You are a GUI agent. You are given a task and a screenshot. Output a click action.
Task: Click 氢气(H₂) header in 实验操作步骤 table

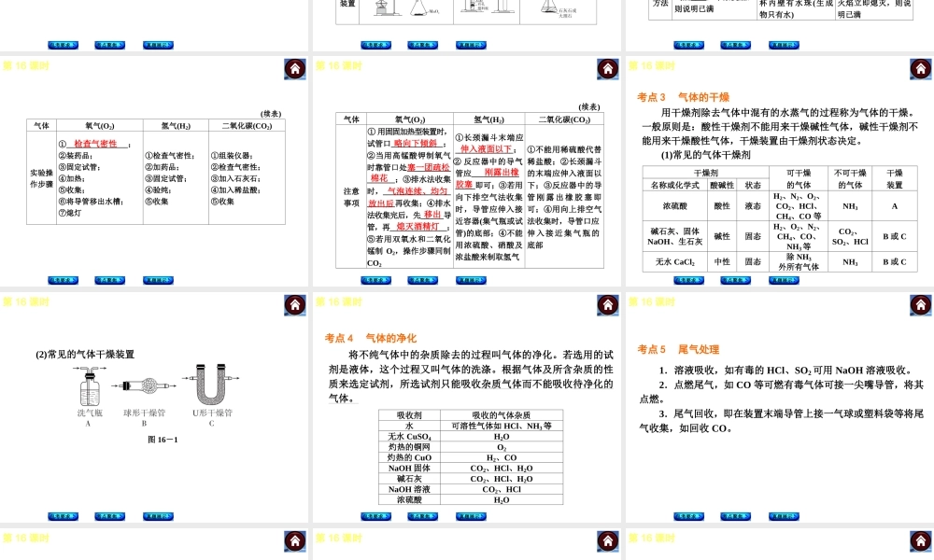tap(176, 126)
